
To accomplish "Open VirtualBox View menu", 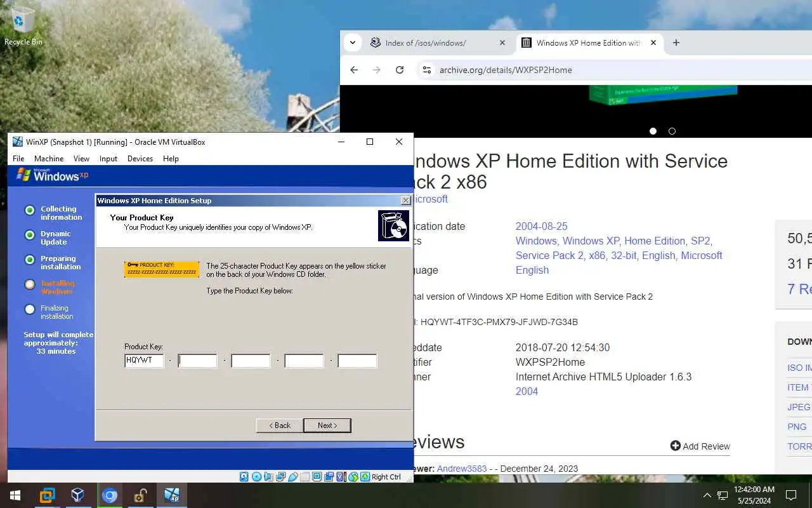I will [x=81, y=159].
